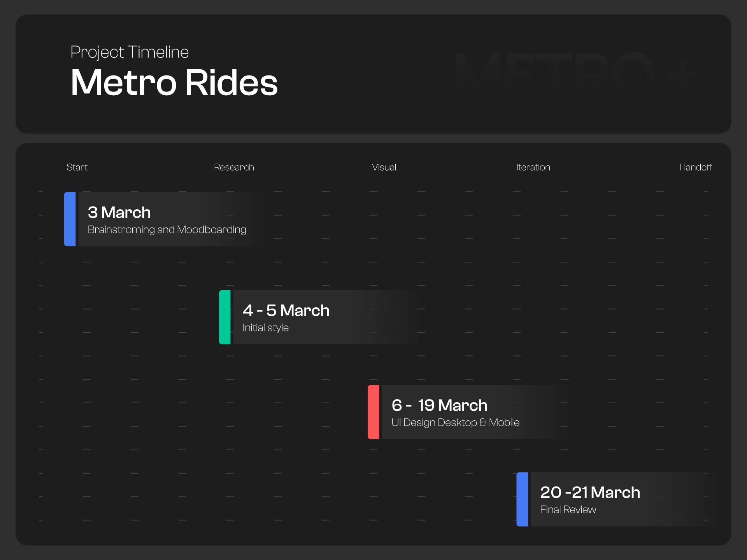The height and width of the screenshot is (560, 747).
Task: Click the faded METRO+ watermark logo
Action: click(x=574, y=73)
